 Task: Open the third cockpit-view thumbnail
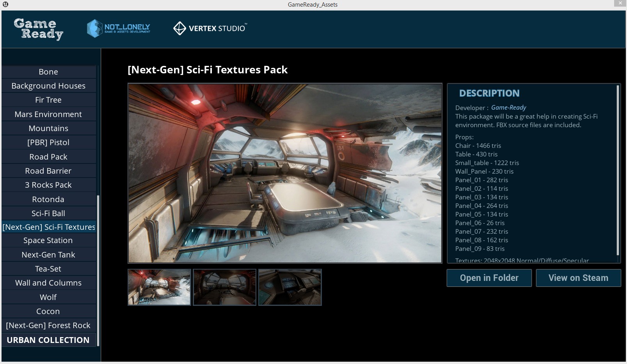tap(290, 287)
